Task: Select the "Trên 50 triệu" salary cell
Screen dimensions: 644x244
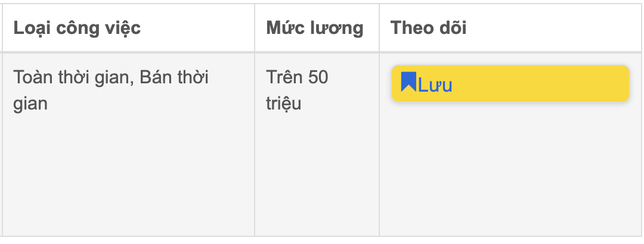Action: [x=297, y=90]
